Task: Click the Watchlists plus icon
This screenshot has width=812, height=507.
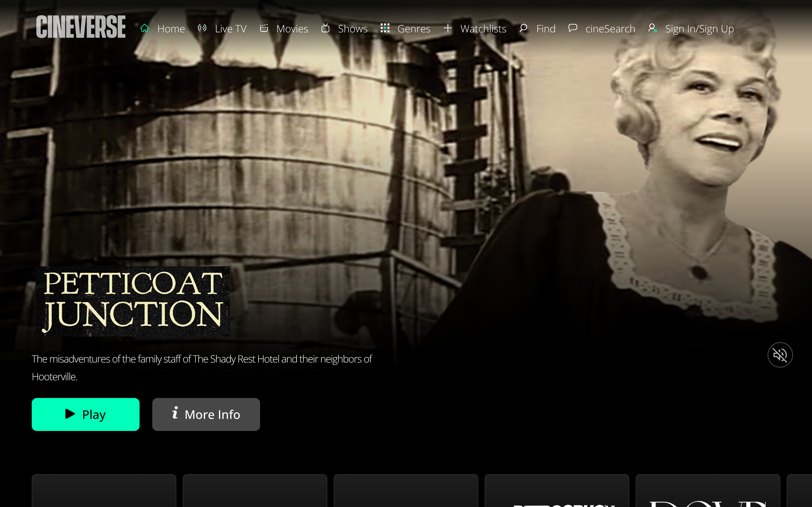Action: pyautogui.click(x=448, y=28)
